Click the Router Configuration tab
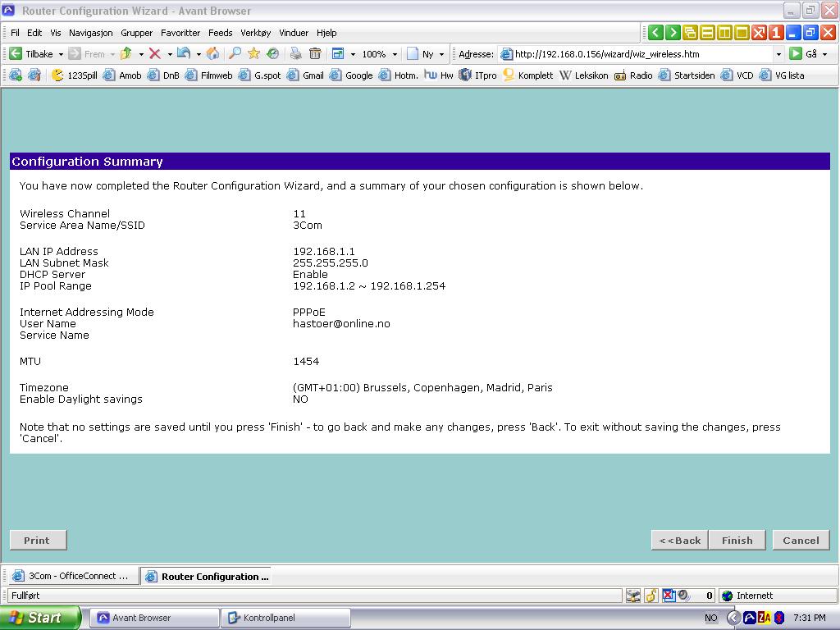840x630 pixels. (x=206, y=576)
